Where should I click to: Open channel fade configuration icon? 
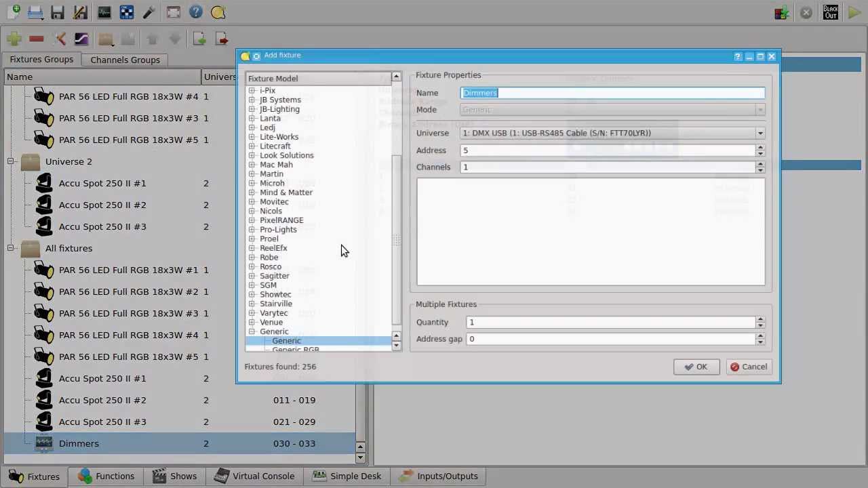click(81, 39)
